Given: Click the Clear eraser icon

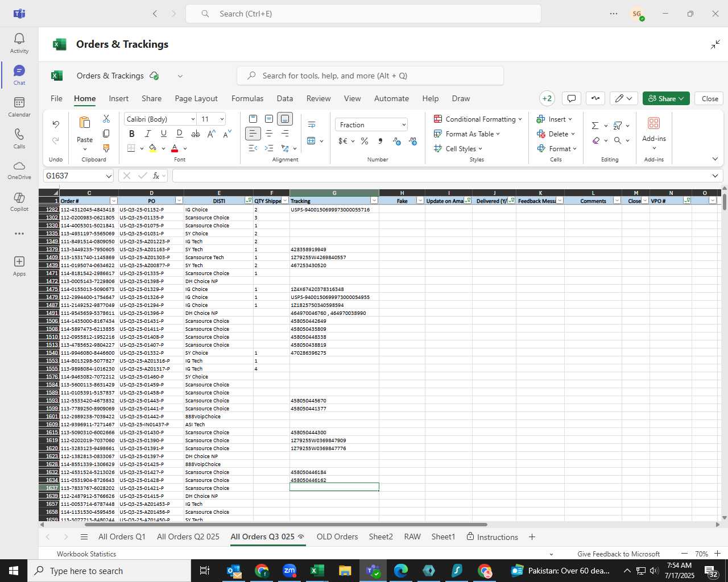Looking at the screenshot, I should [x=595, y=140].
